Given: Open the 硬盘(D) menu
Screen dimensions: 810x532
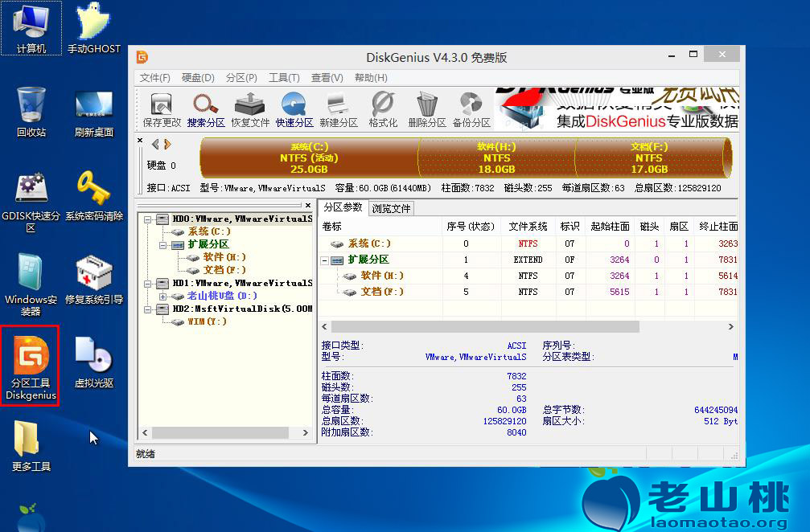Looking at the screenshot, I should click(198, 78).
